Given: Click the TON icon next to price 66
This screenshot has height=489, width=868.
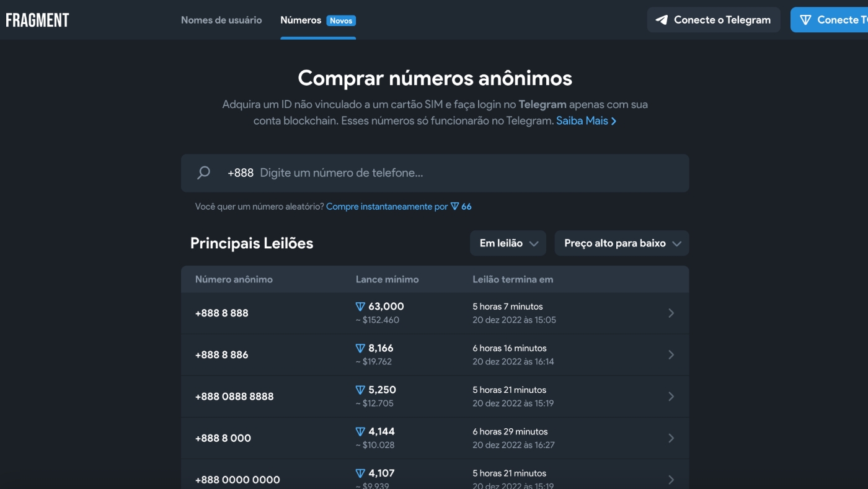Looking at the screenshot, I should click(x=454, y=207).
